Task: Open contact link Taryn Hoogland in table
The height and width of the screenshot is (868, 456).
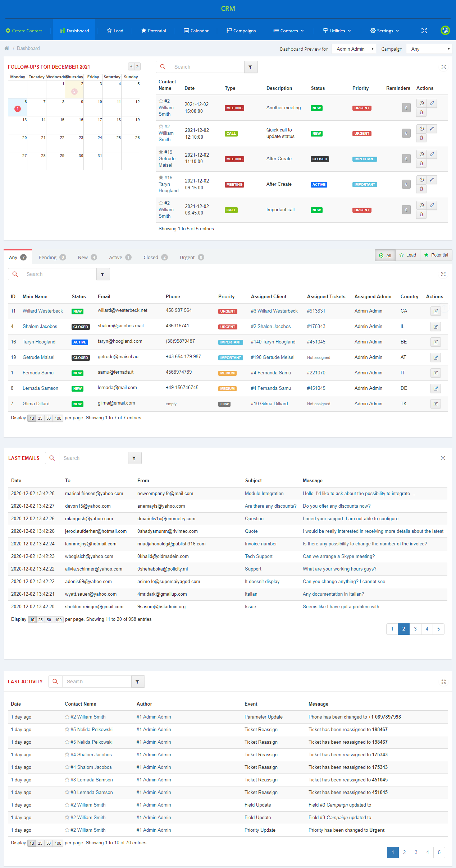Action: pyautogui.click(x=39, y=342)
